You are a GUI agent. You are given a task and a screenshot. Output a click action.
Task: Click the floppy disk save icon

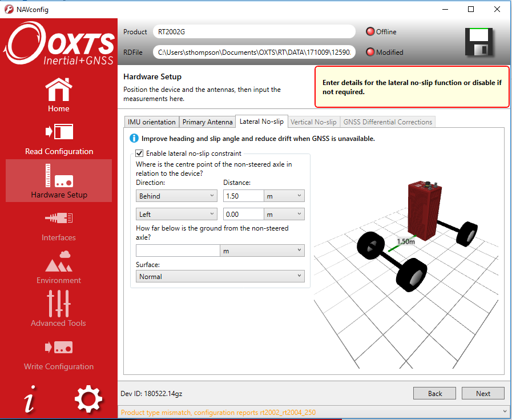[x=479, y=42]
